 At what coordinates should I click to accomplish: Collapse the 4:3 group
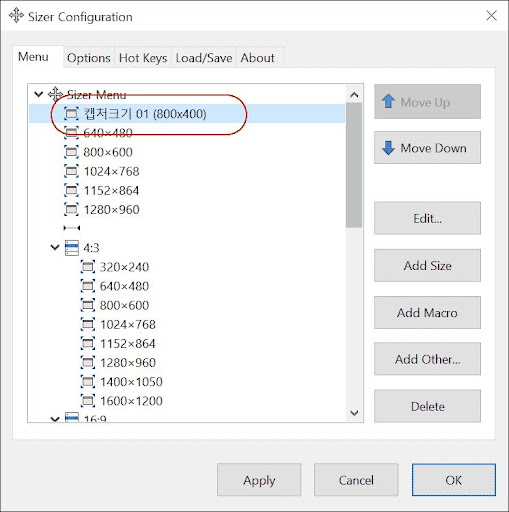tap(55, 247)
